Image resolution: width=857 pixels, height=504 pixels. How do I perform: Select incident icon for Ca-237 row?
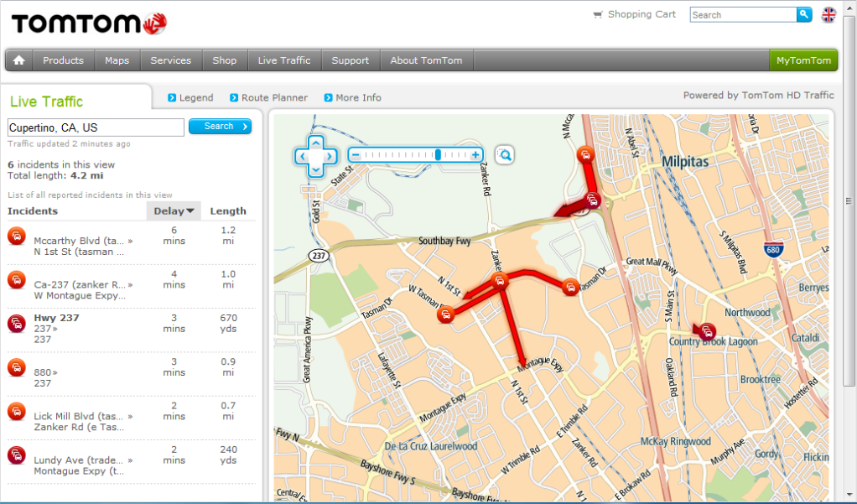[x=17, y=280]
